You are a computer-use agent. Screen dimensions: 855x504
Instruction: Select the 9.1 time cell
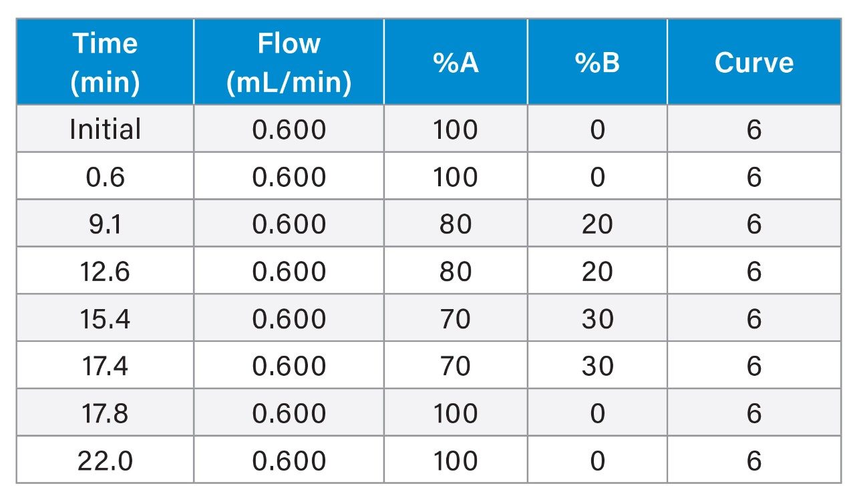coord(105,224)
